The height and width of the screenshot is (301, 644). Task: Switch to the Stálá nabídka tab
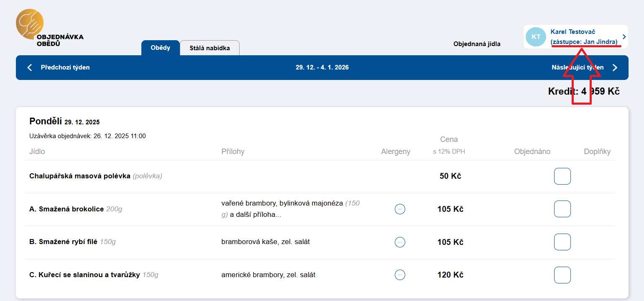210,48
